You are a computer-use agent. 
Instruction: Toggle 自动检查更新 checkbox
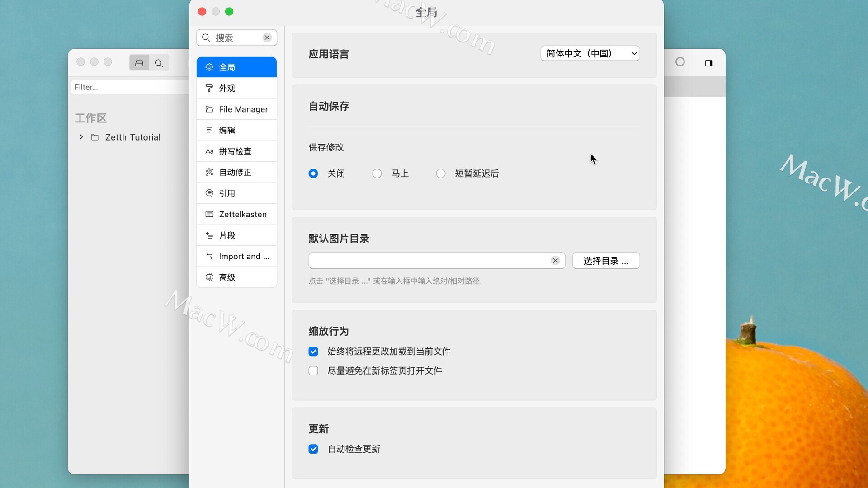point(313,449)
